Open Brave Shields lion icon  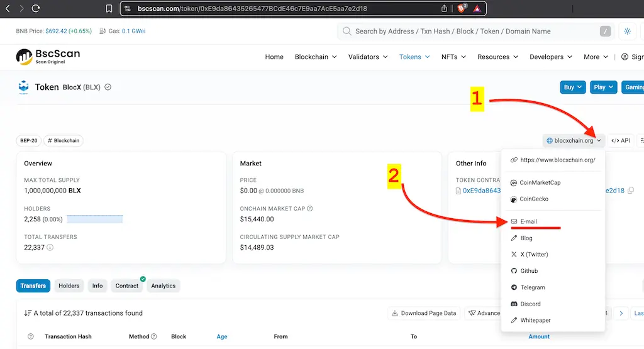[462, 8]
